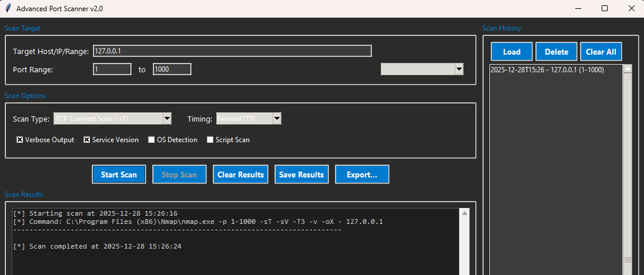Image resolution: width=644 pixels, height=275 pixels.
Task: Uncheck the Verbose Output checkbox
Action: [x=20, y=140]
